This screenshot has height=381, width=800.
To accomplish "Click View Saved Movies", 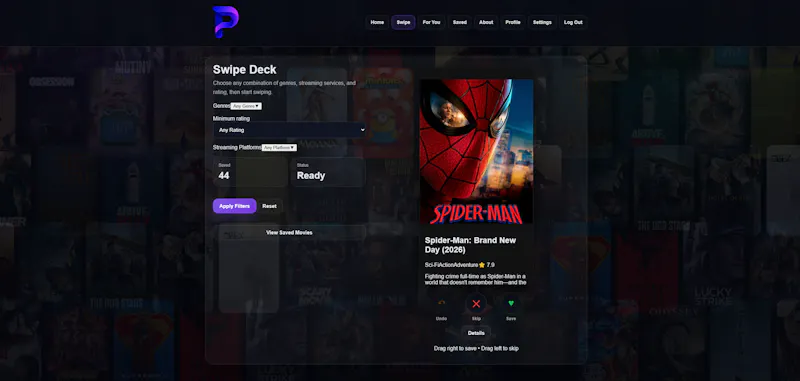I will (289, 233).
